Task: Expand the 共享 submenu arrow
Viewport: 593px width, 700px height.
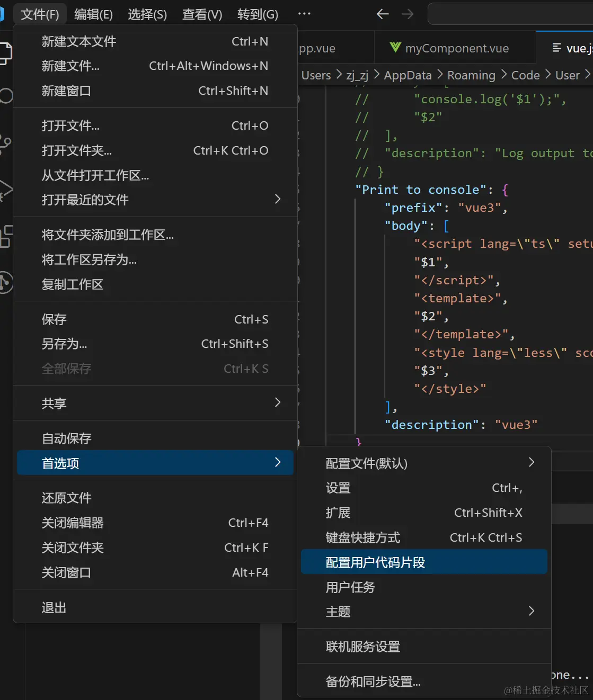Action: (278, 402)
